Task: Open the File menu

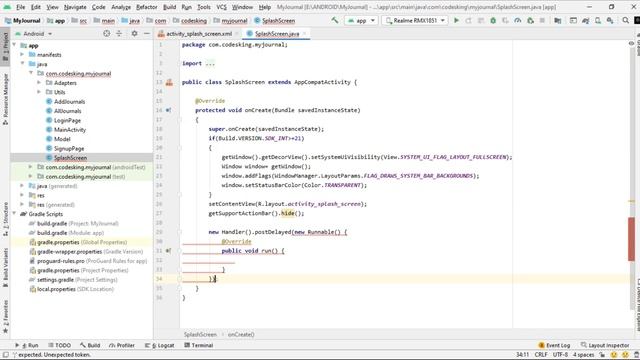Action: [20, 7]
